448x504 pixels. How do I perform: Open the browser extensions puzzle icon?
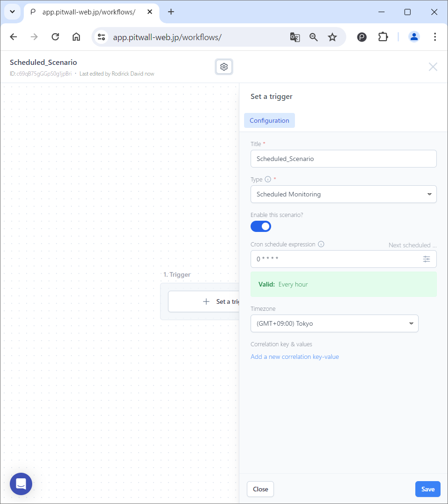[x=383, y=37]
